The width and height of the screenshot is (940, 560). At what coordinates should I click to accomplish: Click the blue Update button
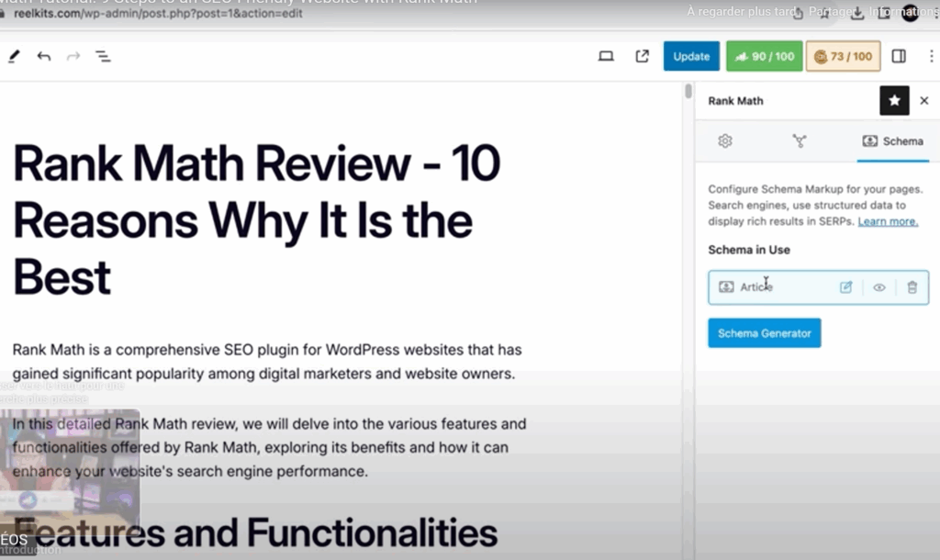(x=691, y=56)
